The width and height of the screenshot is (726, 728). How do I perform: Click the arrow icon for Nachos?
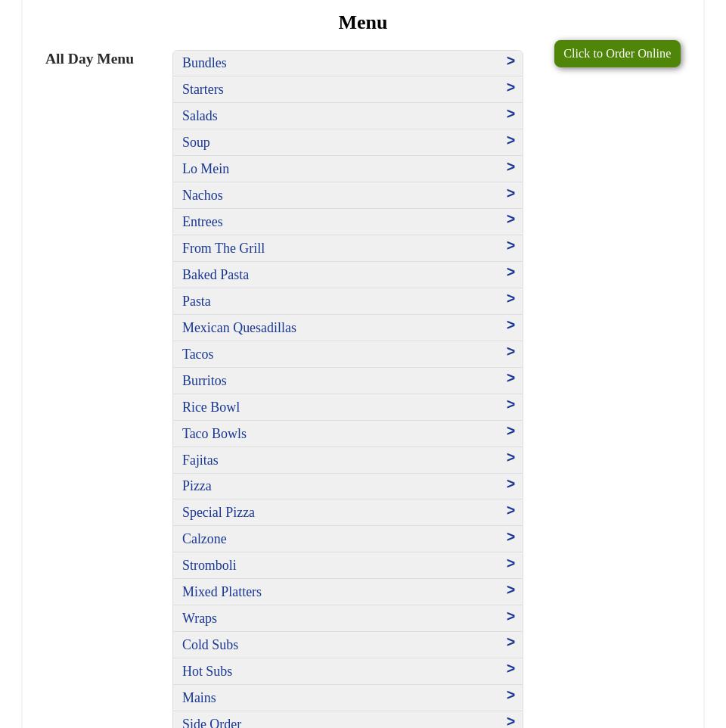click(510, 194)
